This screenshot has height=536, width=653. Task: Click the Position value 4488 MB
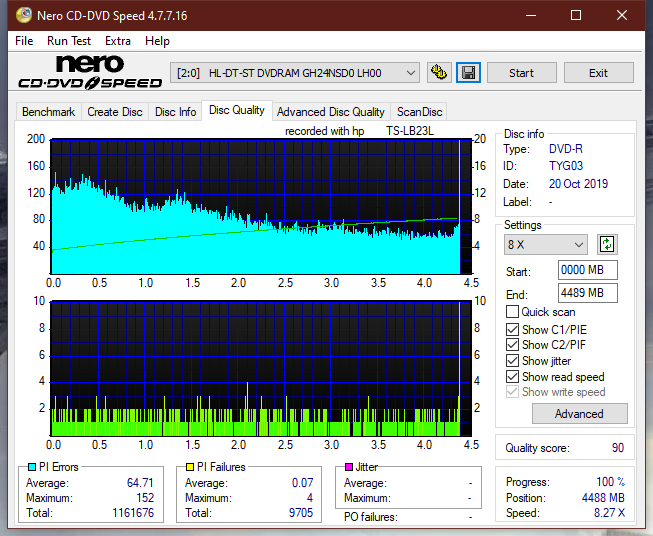click(603, 498)
